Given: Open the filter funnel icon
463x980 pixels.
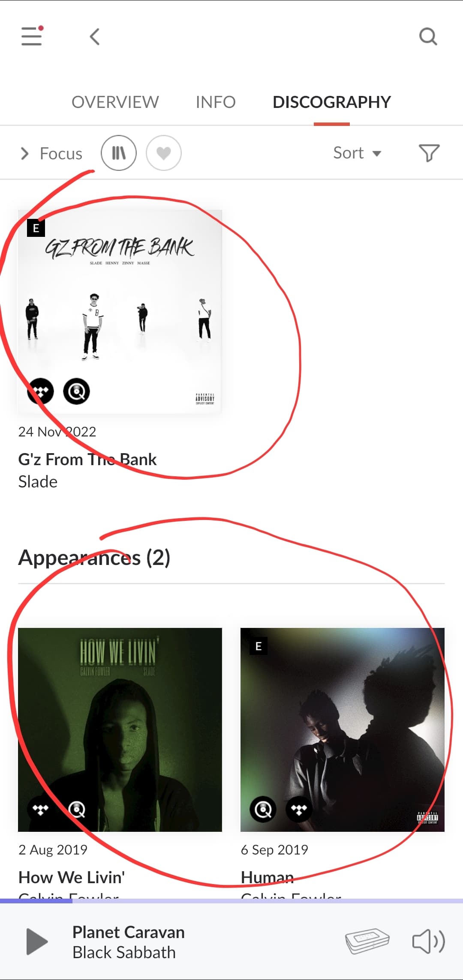Looking at the screenshot, I should pyautogui.click(x=429, y=153).
